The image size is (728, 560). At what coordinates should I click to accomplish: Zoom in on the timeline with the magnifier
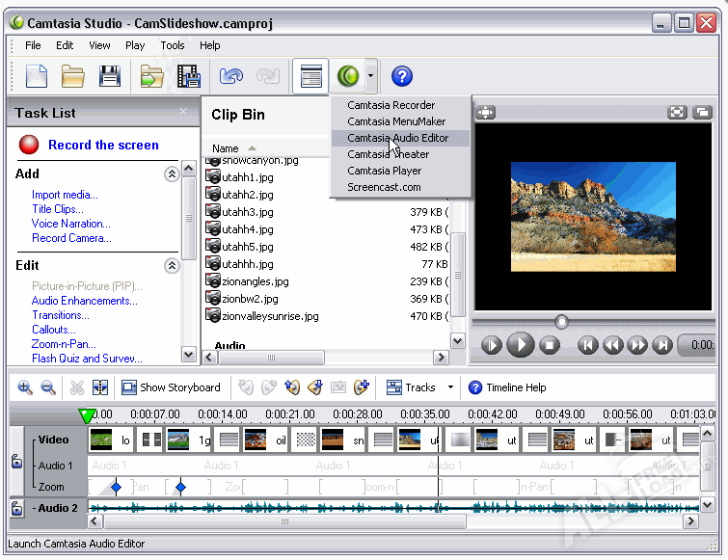point(26,387)
